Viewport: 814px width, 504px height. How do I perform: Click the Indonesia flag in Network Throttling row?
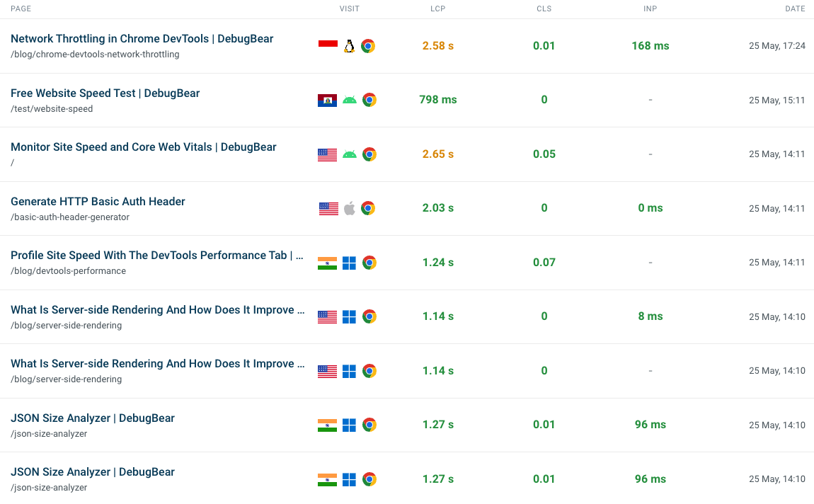pyautogui.click(x=328, y=44)
